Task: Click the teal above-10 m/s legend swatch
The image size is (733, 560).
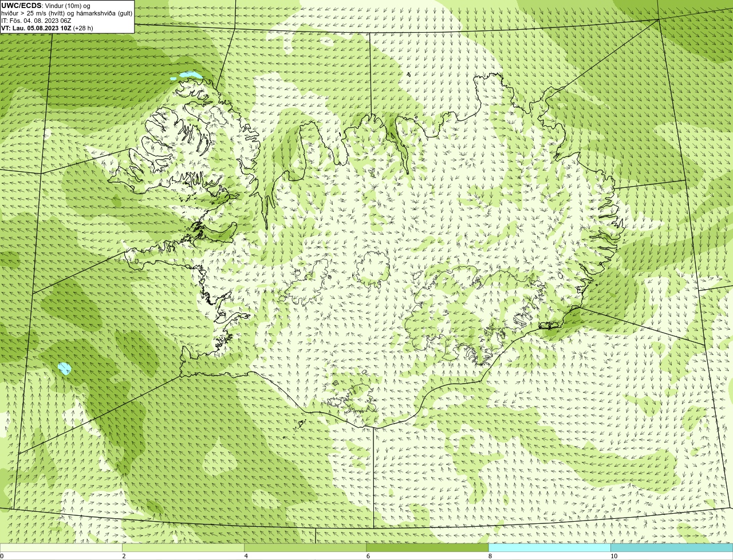Action: point(672,548)
